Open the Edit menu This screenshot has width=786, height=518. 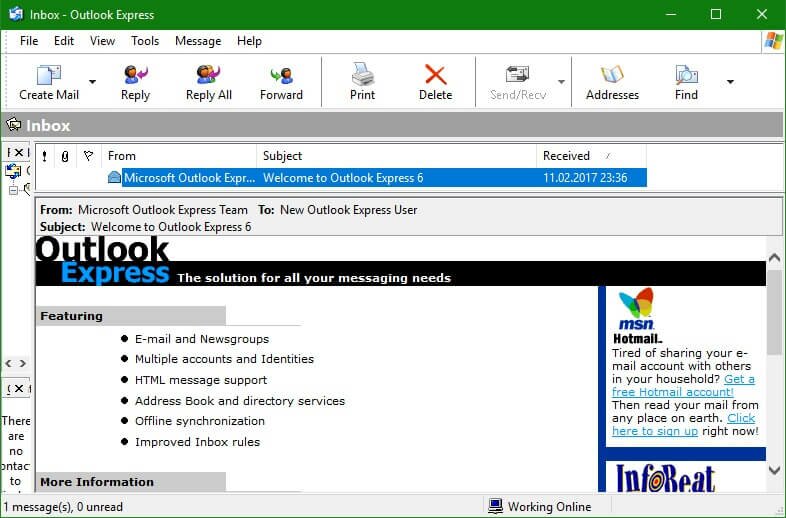[x=64, y=41]
